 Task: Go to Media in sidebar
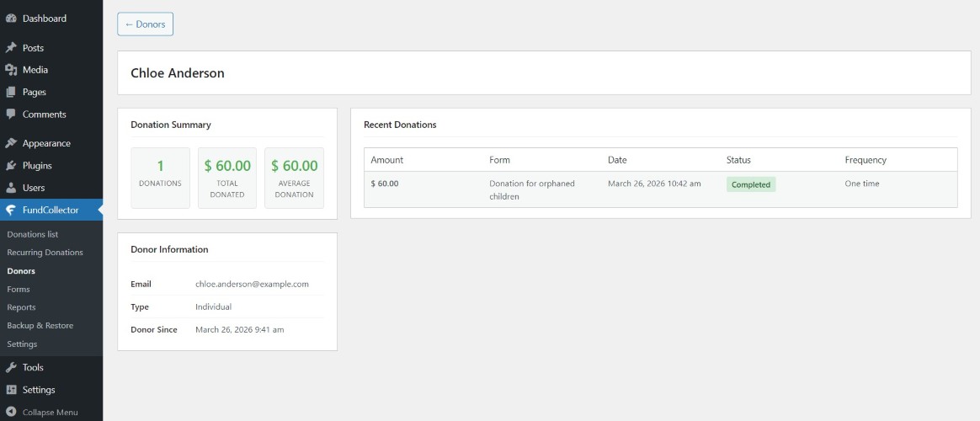click(x=35, y=70)
